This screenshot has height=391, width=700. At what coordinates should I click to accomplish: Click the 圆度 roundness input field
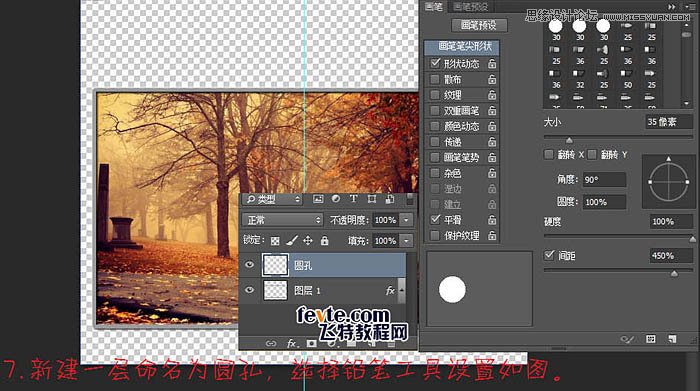pos(604,202)
